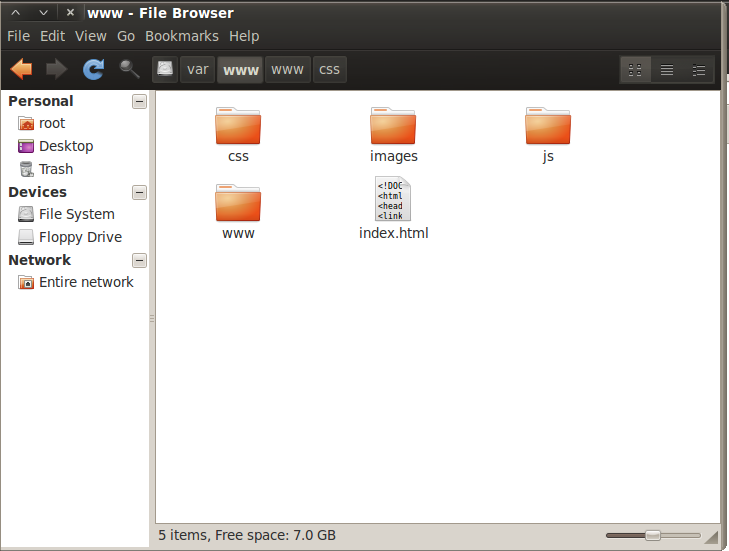Click the sidebar pane separator handle
Viewport: 729px width, 551px height.
click(x=152, y=319)
